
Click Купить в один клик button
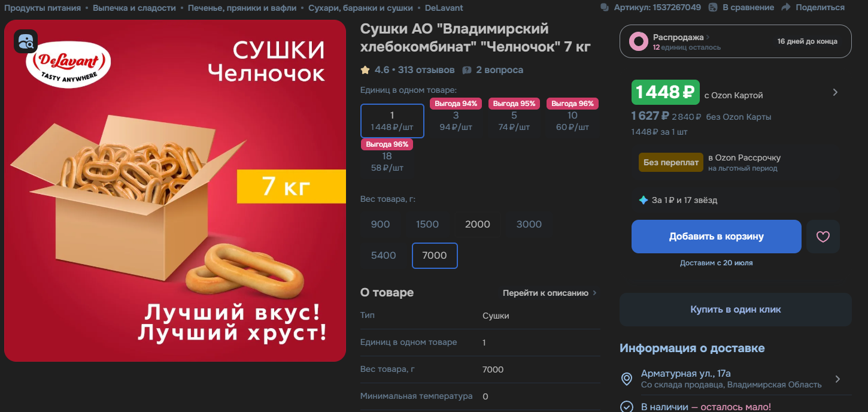tap(735, 310)
